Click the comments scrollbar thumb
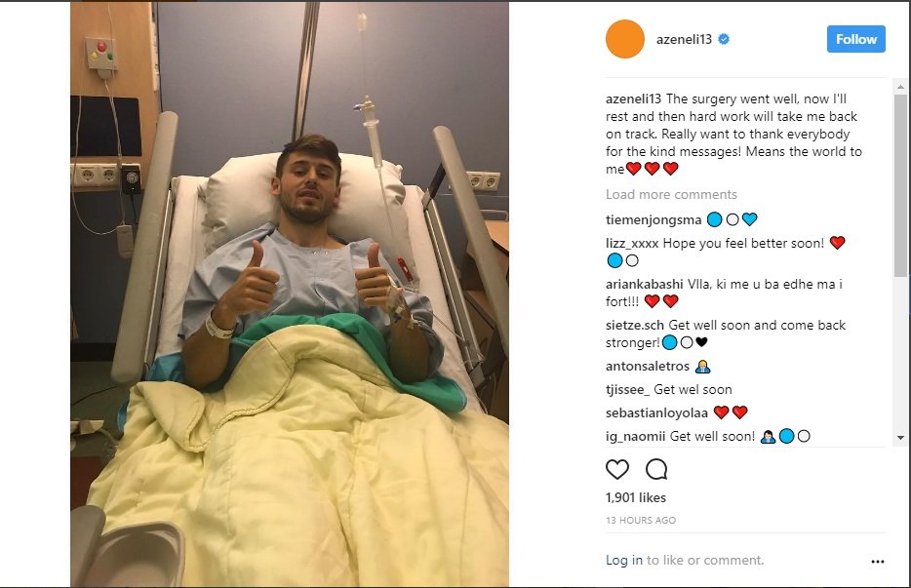This screenshot has height=588, width=911. [x=900, y=184]
